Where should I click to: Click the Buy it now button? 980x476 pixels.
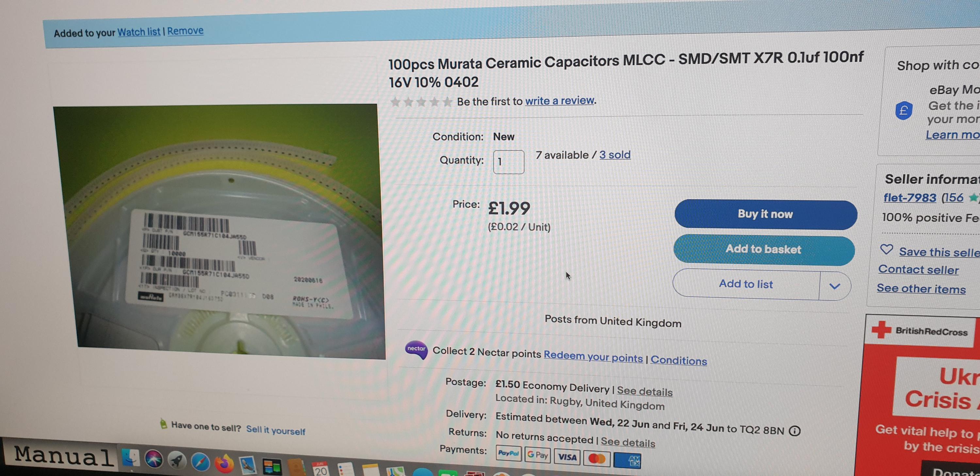765,214
